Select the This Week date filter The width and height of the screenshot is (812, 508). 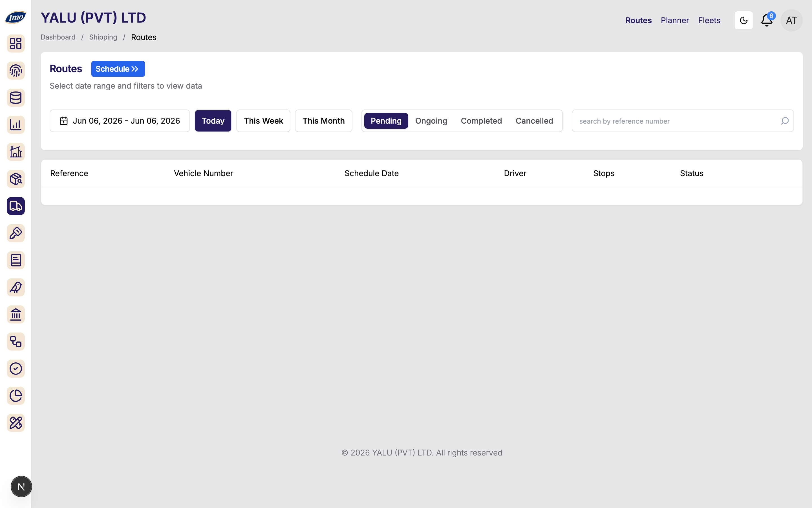click(263, 121)
